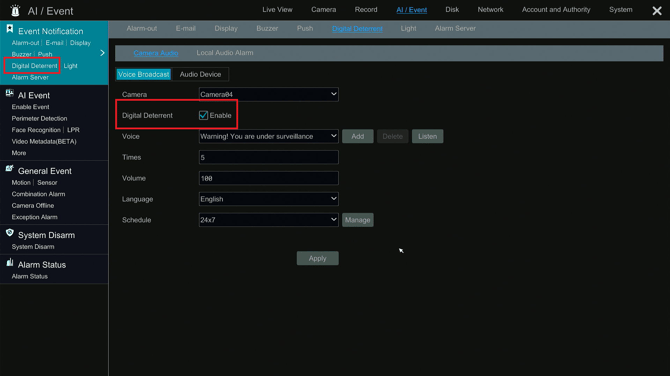Click the Alarm Status section icon

pyautogui.click(x=9, y=262)
